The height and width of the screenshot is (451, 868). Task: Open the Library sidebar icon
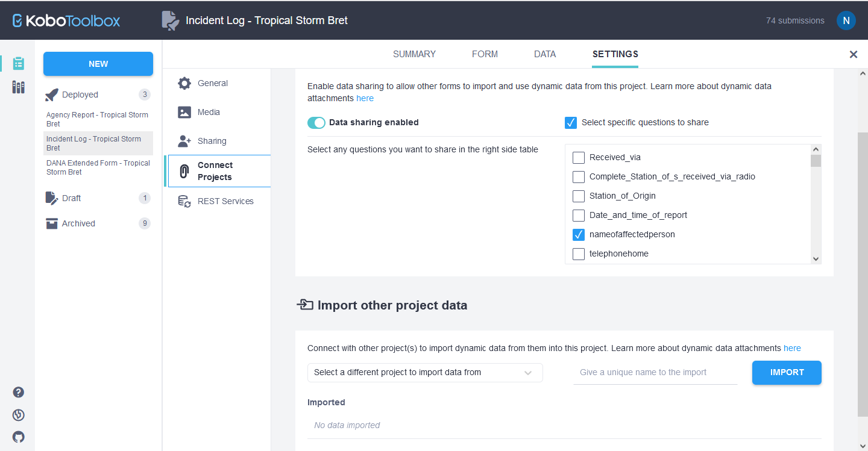click(18, 87)
